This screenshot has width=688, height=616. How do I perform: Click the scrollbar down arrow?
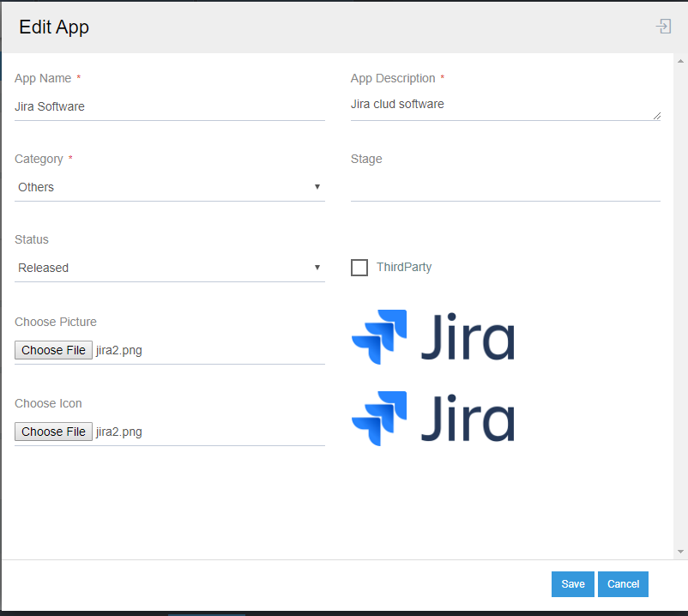(680, 552)
